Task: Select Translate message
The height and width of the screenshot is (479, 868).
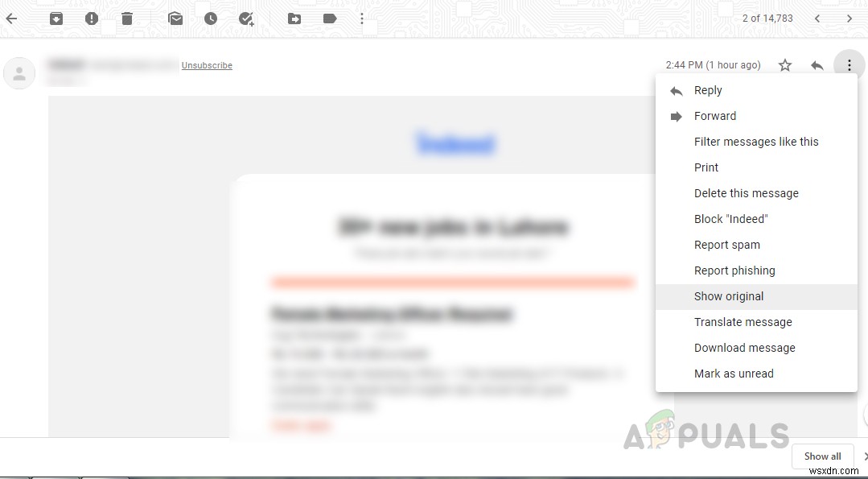Action: pyautogui.click(x=756, y=322)
